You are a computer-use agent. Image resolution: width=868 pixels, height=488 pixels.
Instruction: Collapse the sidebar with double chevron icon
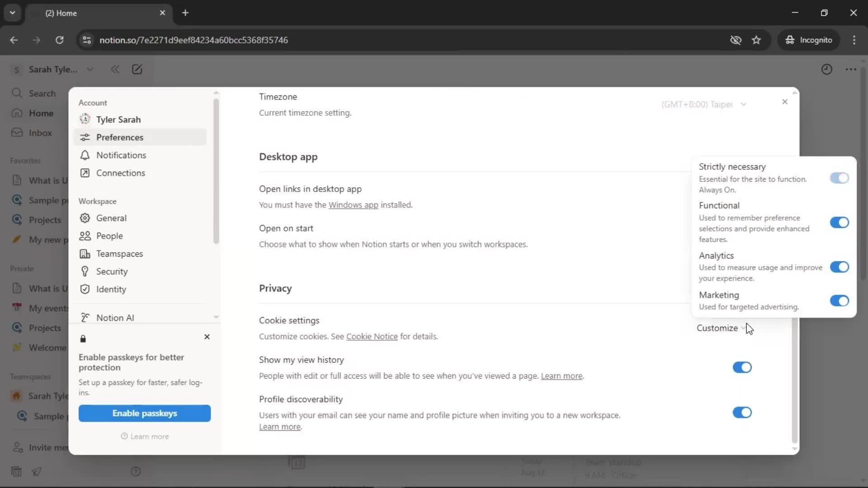[x=115, y=69]
